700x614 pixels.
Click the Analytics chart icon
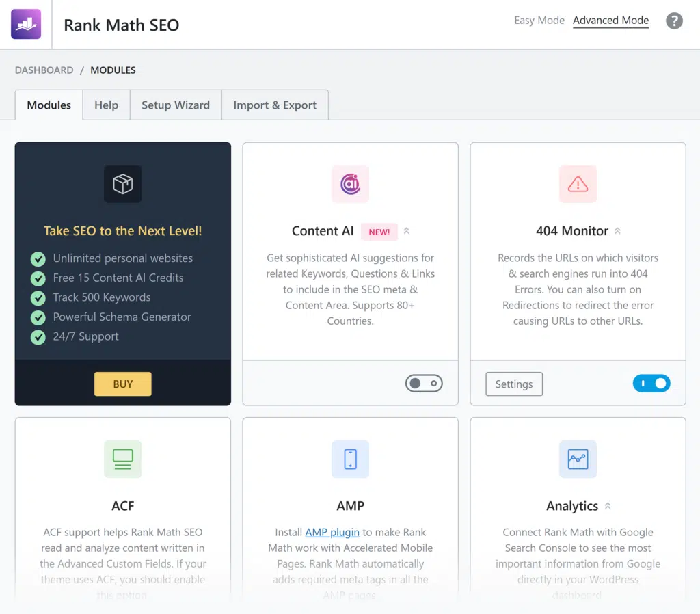tap(578, 459)
